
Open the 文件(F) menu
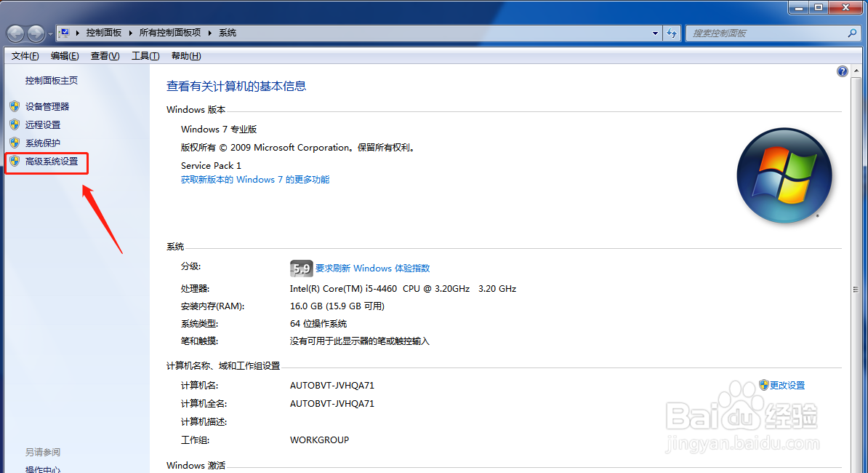coord(25,56)
